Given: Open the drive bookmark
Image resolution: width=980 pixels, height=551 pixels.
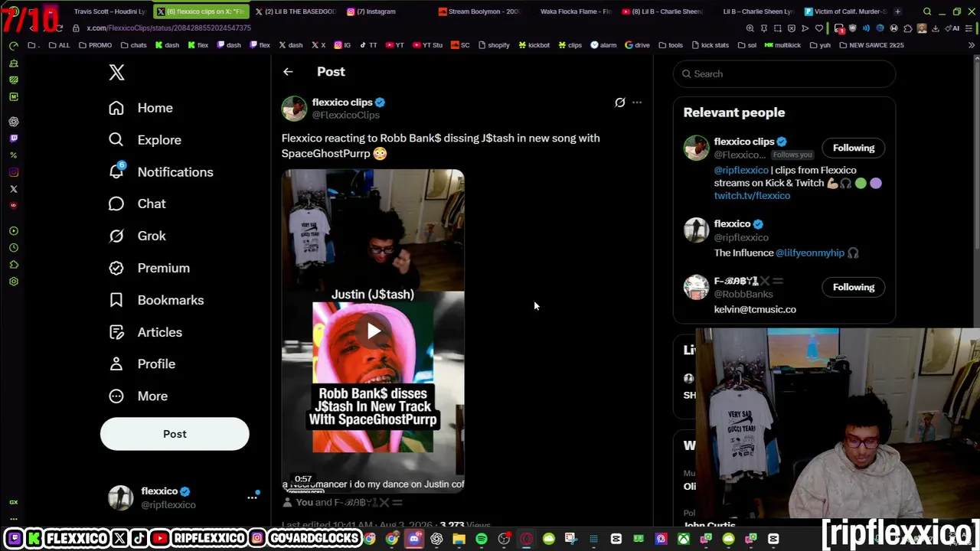Looking at the screenshot, I should (x=637, y=45).
